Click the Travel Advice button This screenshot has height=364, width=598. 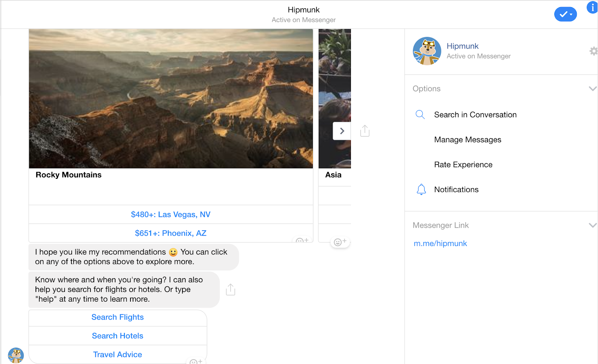118,354
